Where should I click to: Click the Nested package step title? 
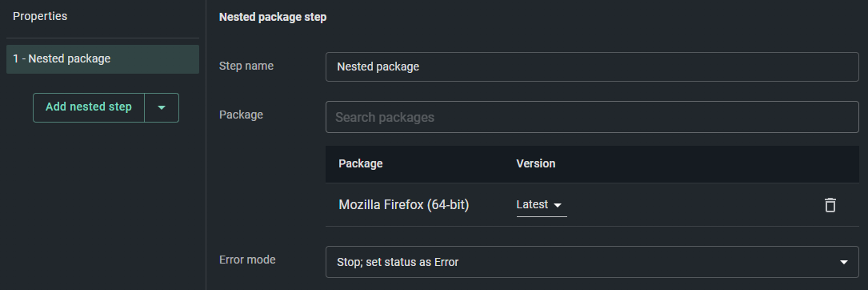click(273, 17)
